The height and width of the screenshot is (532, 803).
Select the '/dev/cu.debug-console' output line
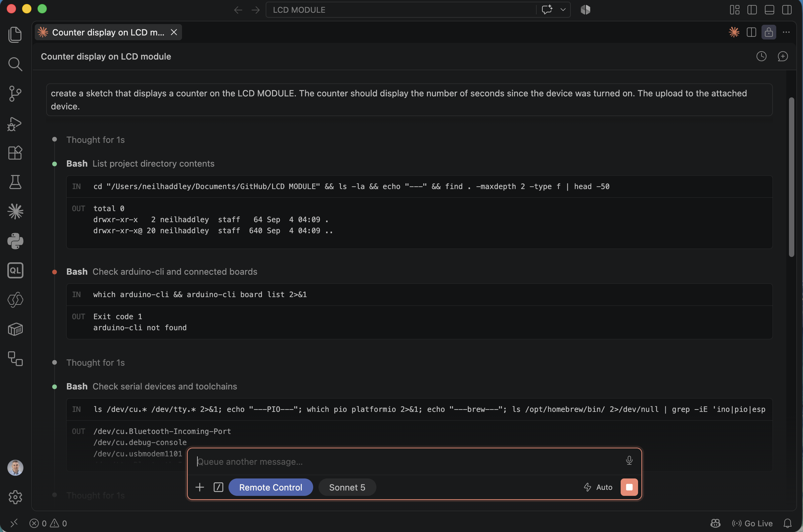coord(140,442)
